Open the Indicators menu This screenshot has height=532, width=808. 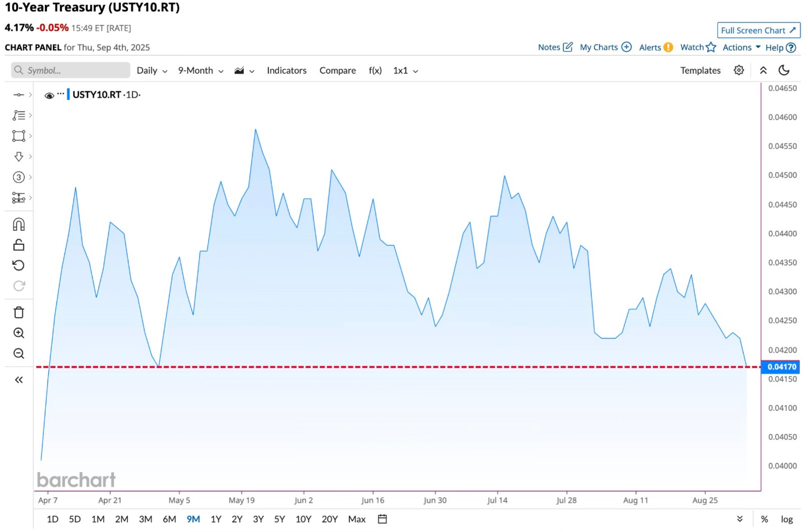pos(287,70)
